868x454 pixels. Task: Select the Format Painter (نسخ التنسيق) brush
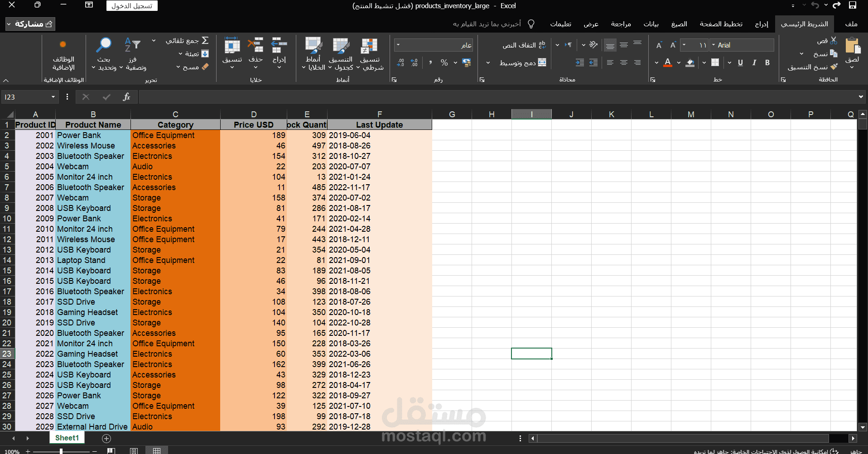834,67
